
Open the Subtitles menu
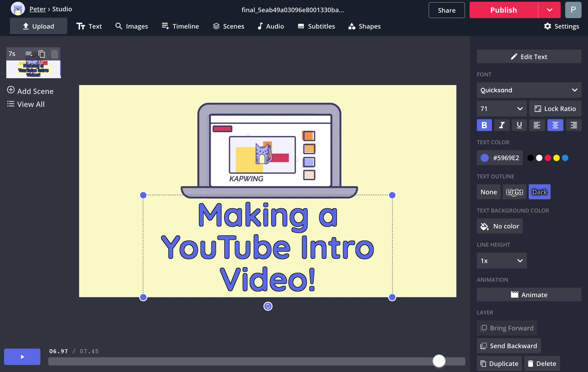click(316, 26)
